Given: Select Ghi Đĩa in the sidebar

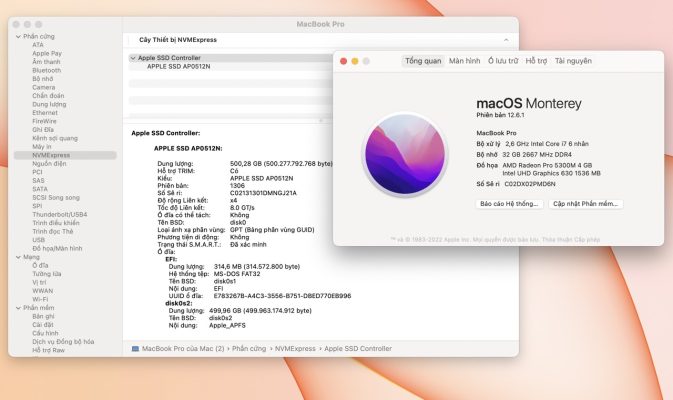Looking at the screenshot, I should 43,130.
